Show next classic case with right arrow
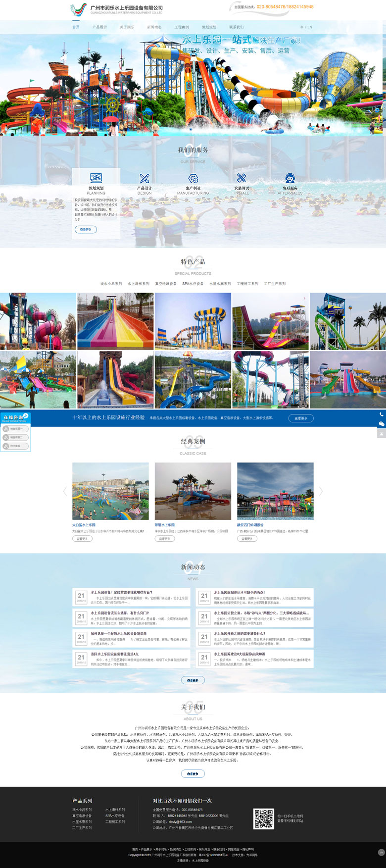The image size is (386, 868). point(321,491)
